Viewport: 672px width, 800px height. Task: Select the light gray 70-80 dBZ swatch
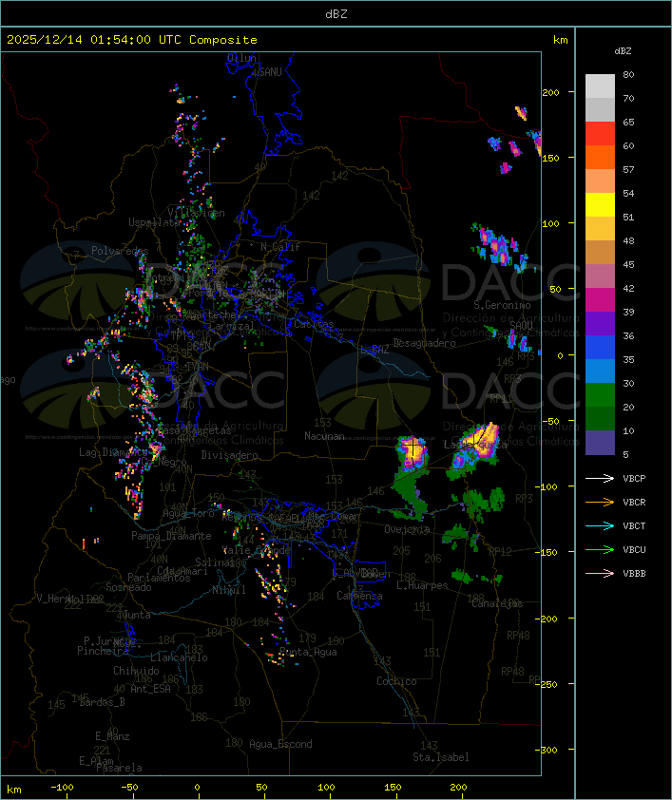click(x=600, y=86)
